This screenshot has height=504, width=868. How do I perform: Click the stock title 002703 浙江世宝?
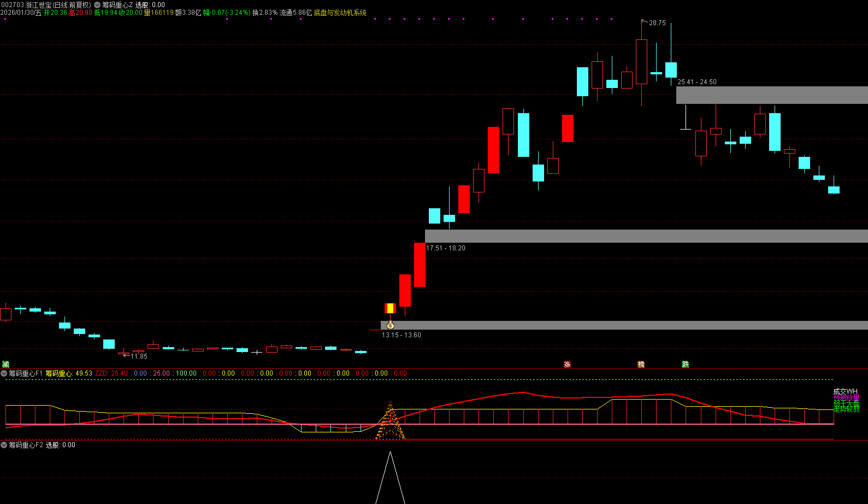click(46, 5)
